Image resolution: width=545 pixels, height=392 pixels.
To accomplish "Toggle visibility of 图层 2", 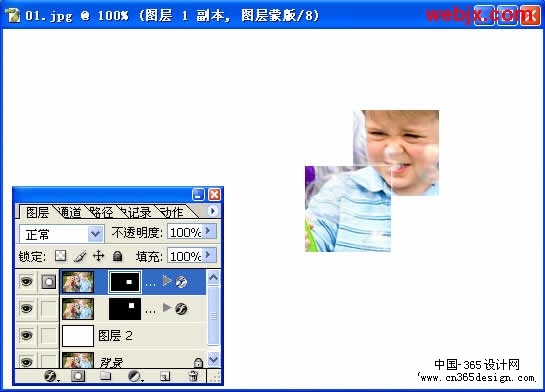I will pyautogui.click(x=26, y=336).
